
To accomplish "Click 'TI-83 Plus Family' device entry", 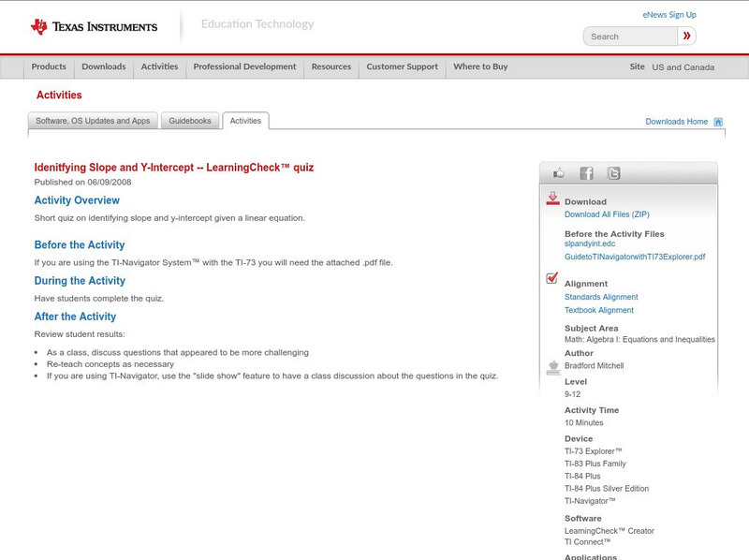I will point(595,464).
